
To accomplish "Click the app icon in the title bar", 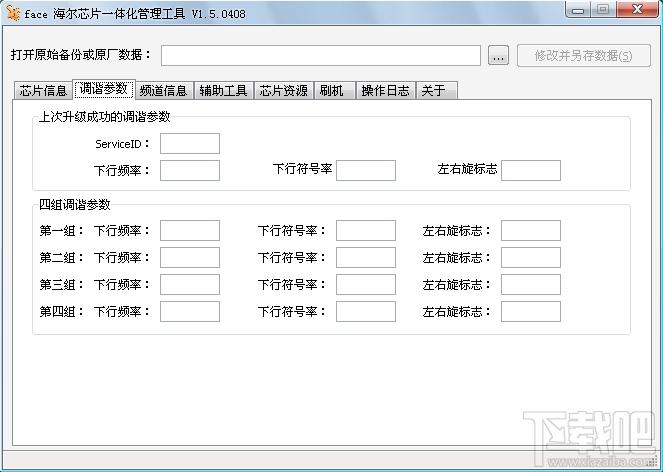I will (x=13, y=13).
